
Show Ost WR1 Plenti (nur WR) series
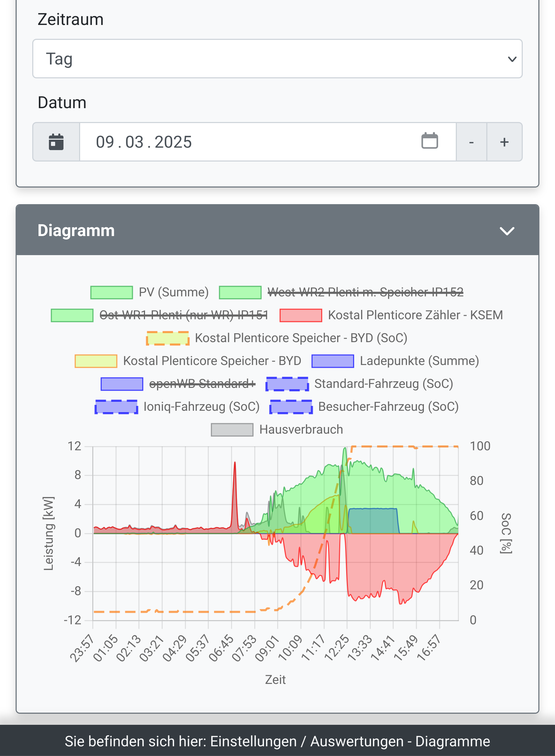tap(183, 315)
